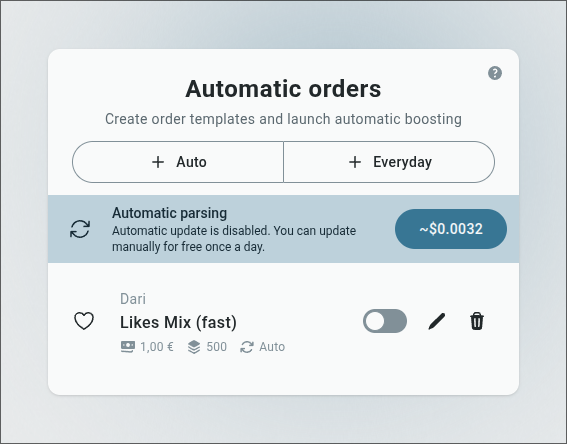Click the sync icon next to Auto label
Viewport: 567px width, 444px height.
point(247,347)
